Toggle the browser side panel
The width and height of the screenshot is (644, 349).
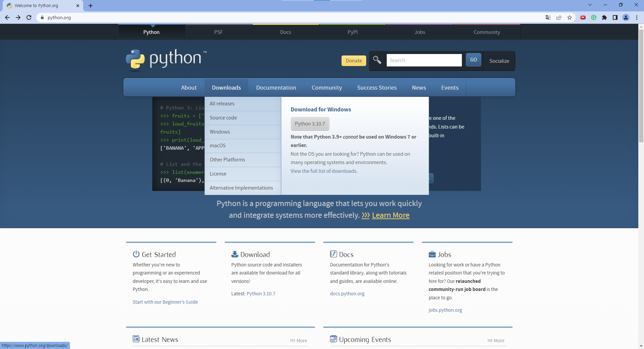coord(615,17)
